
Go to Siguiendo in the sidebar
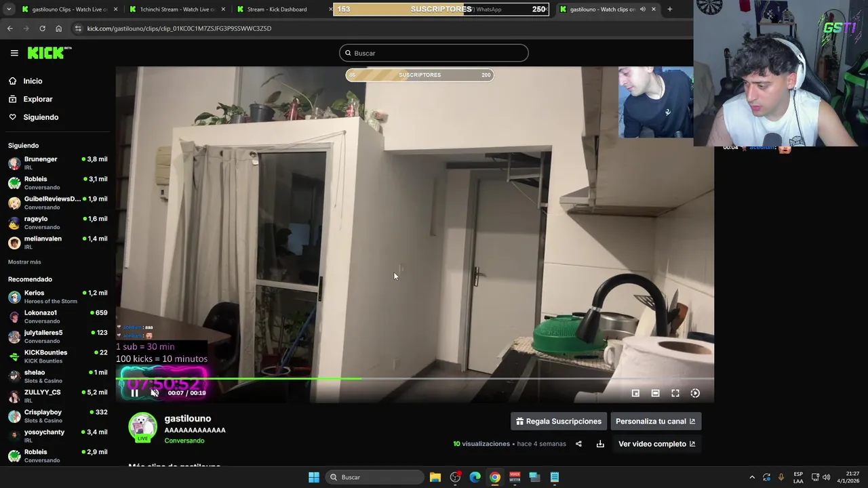click(41, 117)
